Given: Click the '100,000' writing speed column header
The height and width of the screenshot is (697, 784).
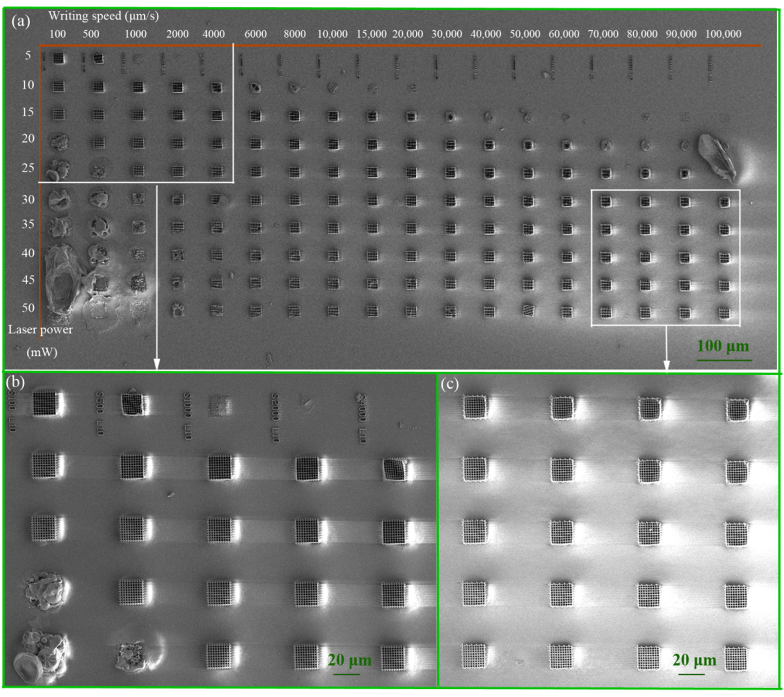Looking at the screenshot, I should click(723, 34).
